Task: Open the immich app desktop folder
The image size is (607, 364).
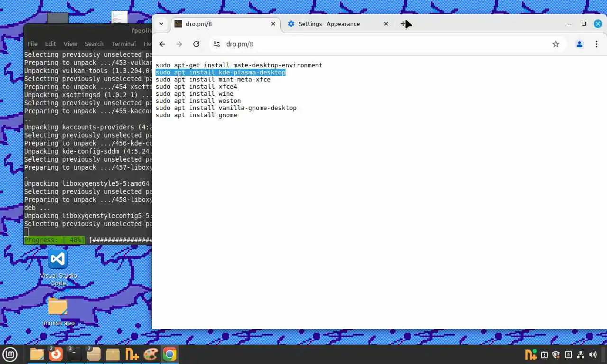Action: 58,311
